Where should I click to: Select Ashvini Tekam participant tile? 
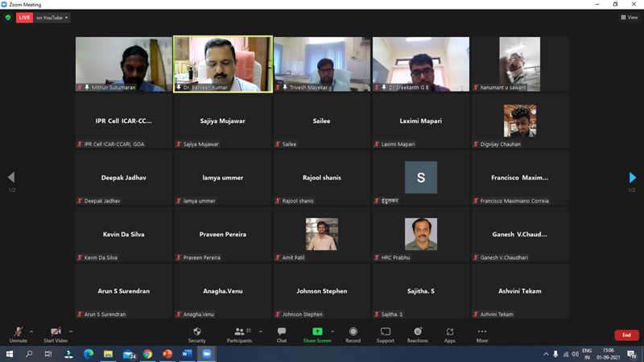pyautogui.click(x=520, y=291)
